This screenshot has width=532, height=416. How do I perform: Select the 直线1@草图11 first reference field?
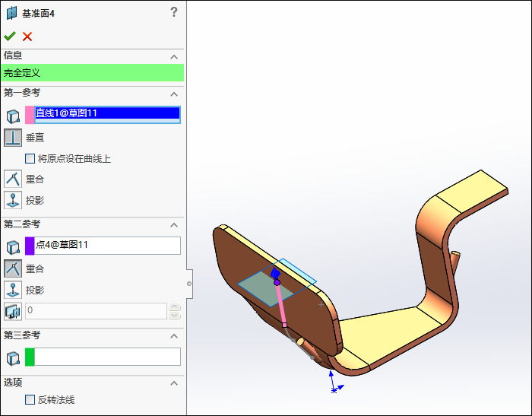tap(108, 115)
